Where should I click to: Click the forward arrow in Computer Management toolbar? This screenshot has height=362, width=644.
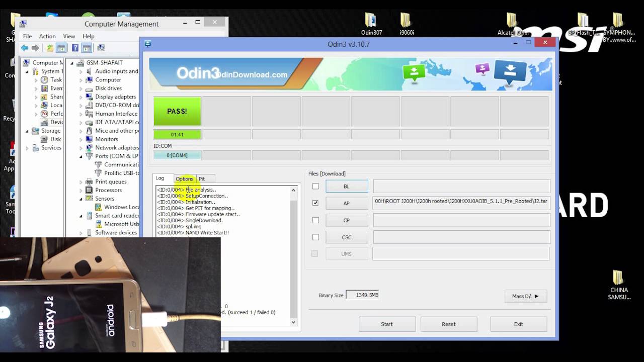[35, 48]
